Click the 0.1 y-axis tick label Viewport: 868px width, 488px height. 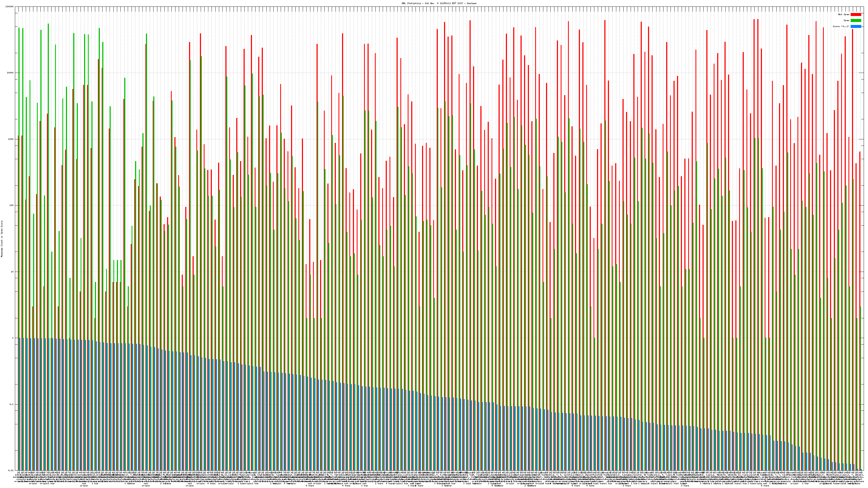(12, 404)
